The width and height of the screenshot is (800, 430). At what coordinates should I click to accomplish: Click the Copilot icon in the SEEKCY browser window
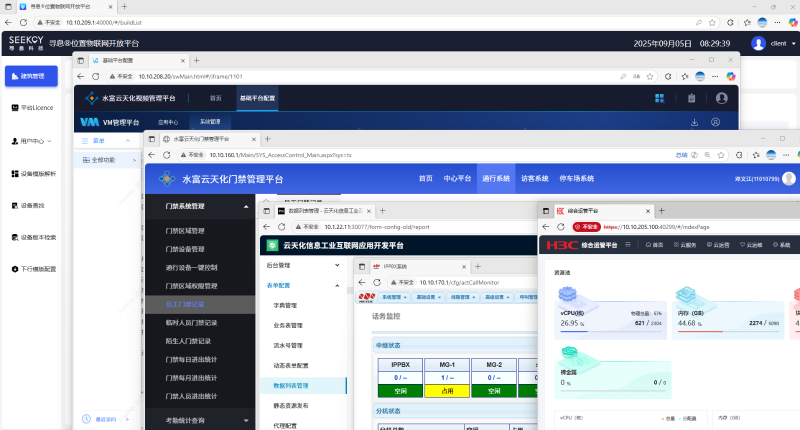[792, 22]
